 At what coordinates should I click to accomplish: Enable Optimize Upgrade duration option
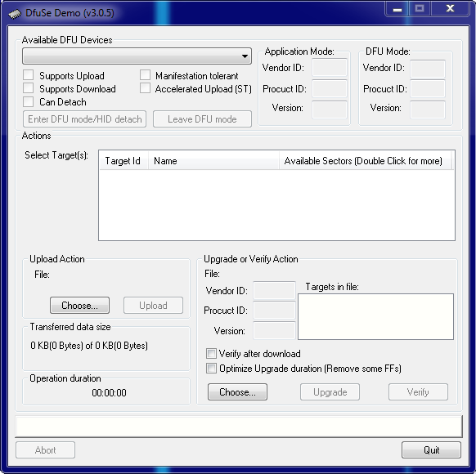click(211, 368)
